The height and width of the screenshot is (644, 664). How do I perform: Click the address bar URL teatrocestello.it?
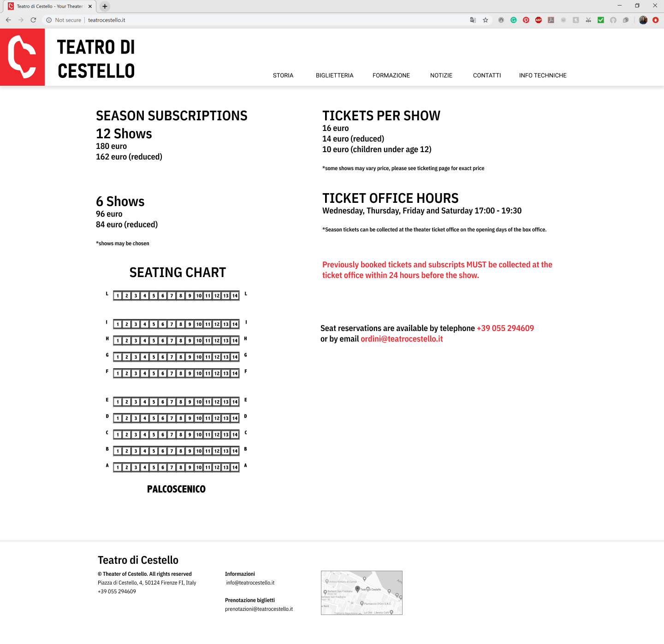pyautogui.click(x=107, y=20)
